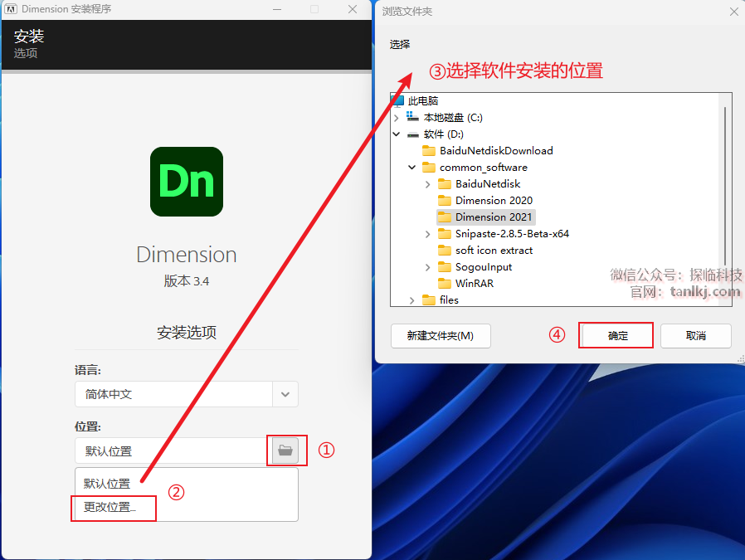745x560 pixels.
Task: Click the SogouInput folder icon
Action: tap(445, 267)
